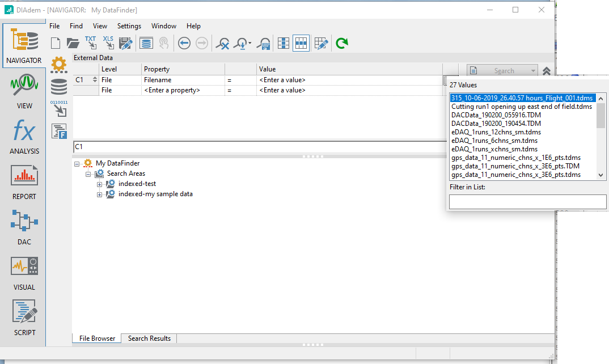Open the VIEW panel from sidebar
This screenshot has width=609, height=364.
(24, 91)
